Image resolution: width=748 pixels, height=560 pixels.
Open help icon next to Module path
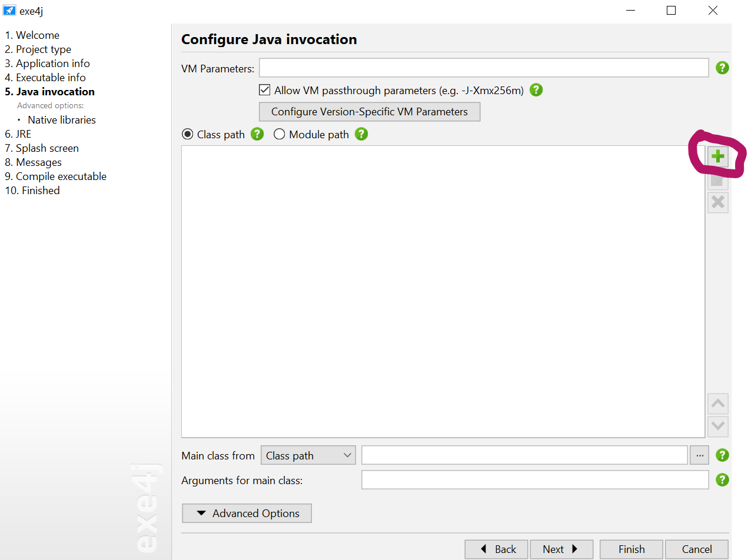361,134
